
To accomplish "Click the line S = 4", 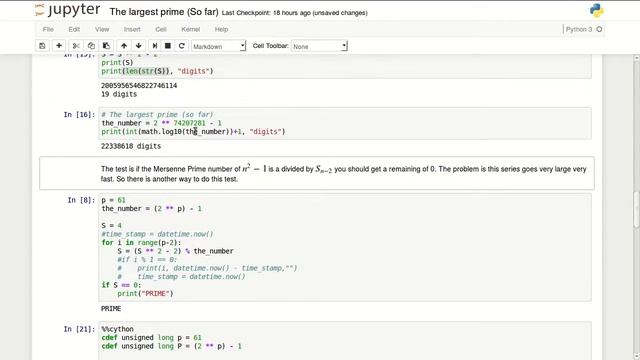I will tap(111, 225).
